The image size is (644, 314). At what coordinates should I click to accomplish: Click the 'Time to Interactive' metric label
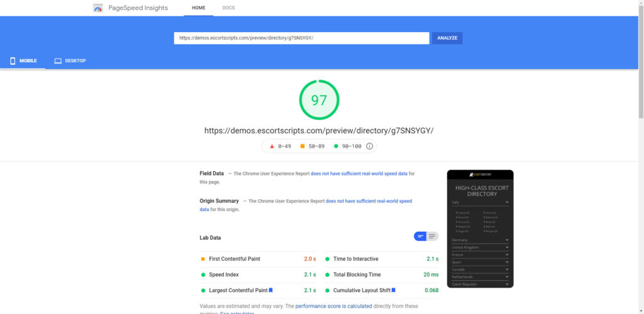pyautogui.click(x=356, y=259)
